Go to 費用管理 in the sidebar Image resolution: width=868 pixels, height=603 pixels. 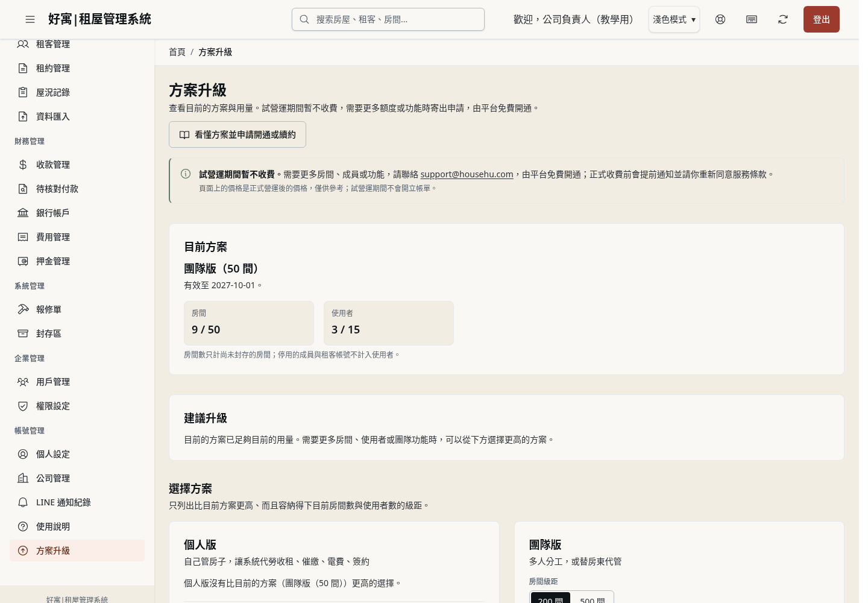point(77,237)
